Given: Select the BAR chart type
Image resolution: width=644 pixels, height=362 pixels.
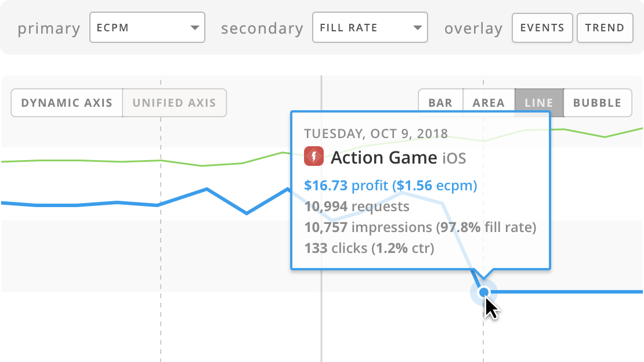Looking at the screenshot, I should 440,103.
